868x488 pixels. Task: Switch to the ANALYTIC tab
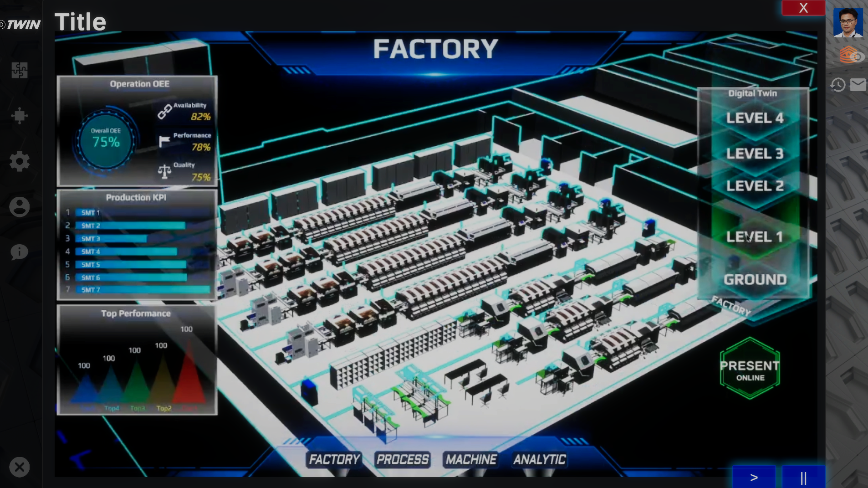[x=540, y=459]
